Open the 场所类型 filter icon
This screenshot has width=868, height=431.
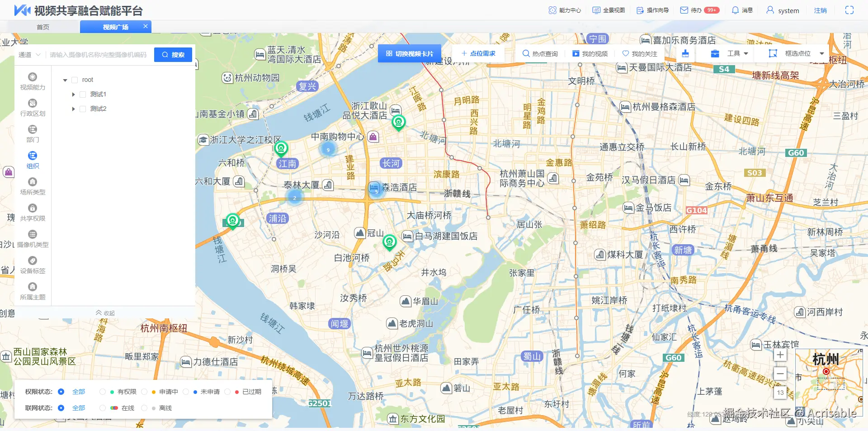point(33,182)
